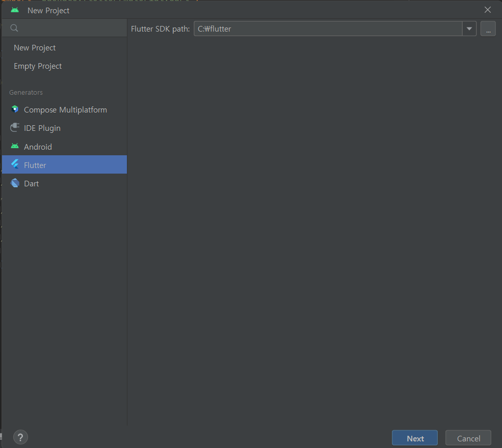Proceed with the Next button
This screenshot has height=448, width=502.
tap(415, 438)
